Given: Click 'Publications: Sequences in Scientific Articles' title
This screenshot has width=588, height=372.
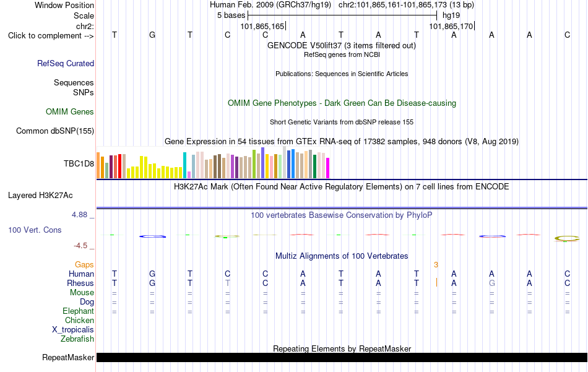Looking at the screenshot, I should [x=342, y=74].
